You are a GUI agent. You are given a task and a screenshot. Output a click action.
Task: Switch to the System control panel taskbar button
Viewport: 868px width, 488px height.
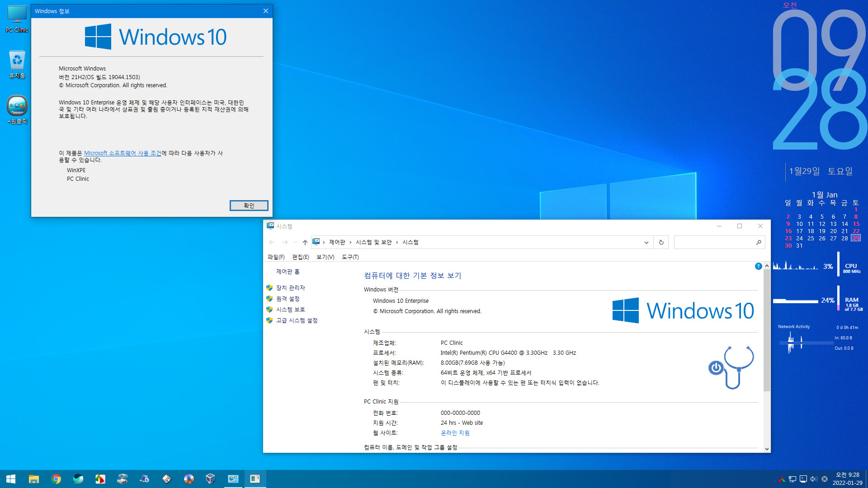click(x=233, y=479)
